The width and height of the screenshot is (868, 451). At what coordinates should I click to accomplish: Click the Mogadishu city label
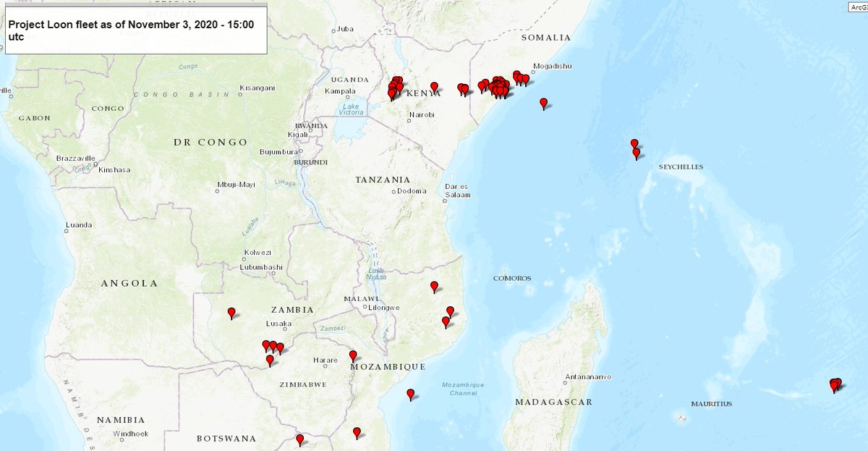click(552, 67)
